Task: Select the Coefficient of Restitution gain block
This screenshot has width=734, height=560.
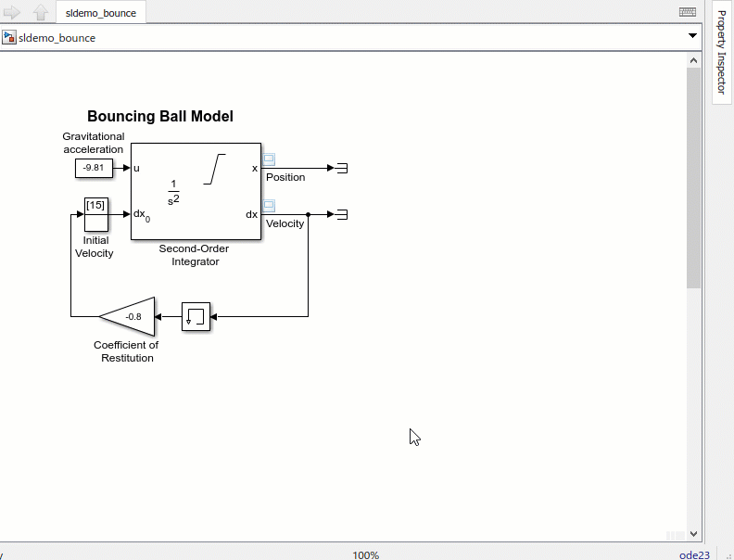Action: 132,317
